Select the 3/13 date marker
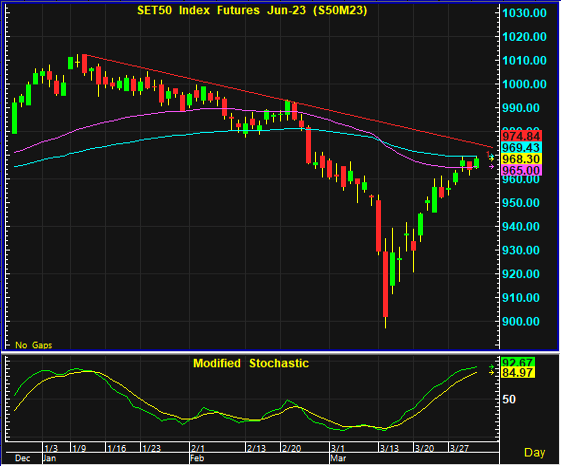 coord(389,448)
